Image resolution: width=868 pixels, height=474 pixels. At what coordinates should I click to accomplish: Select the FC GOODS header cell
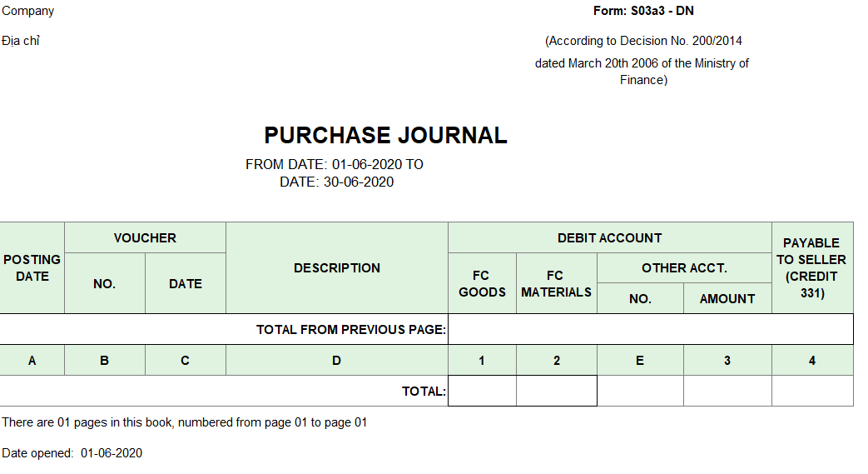(482, 284)
